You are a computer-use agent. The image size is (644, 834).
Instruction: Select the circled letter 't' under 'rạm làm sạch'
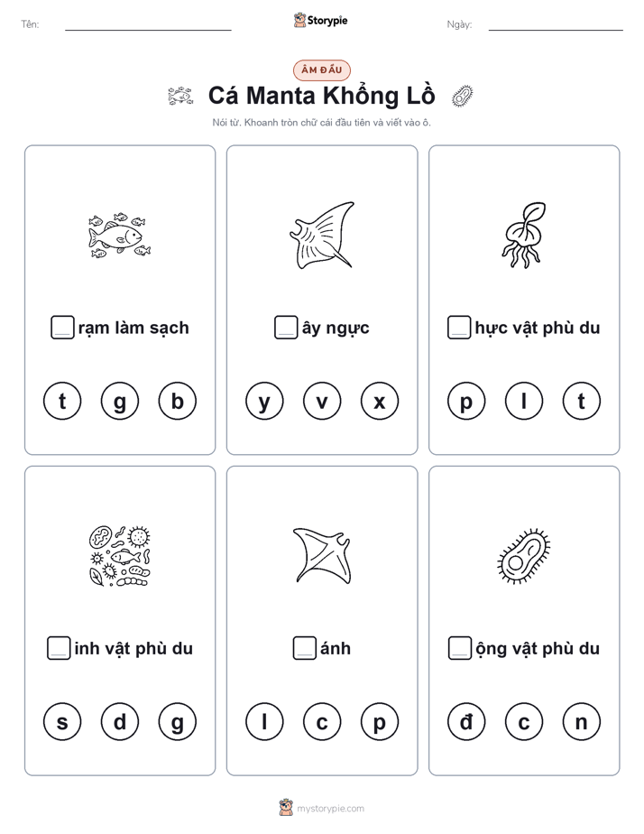[x=62, y=401]
